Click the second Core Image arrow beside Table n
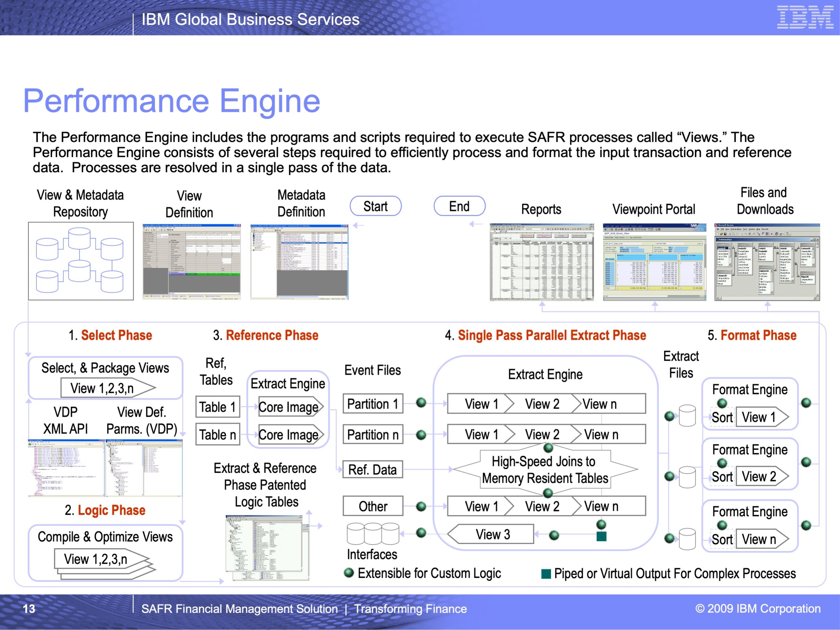This screenshot has height=630, width=840. point(291,434)
